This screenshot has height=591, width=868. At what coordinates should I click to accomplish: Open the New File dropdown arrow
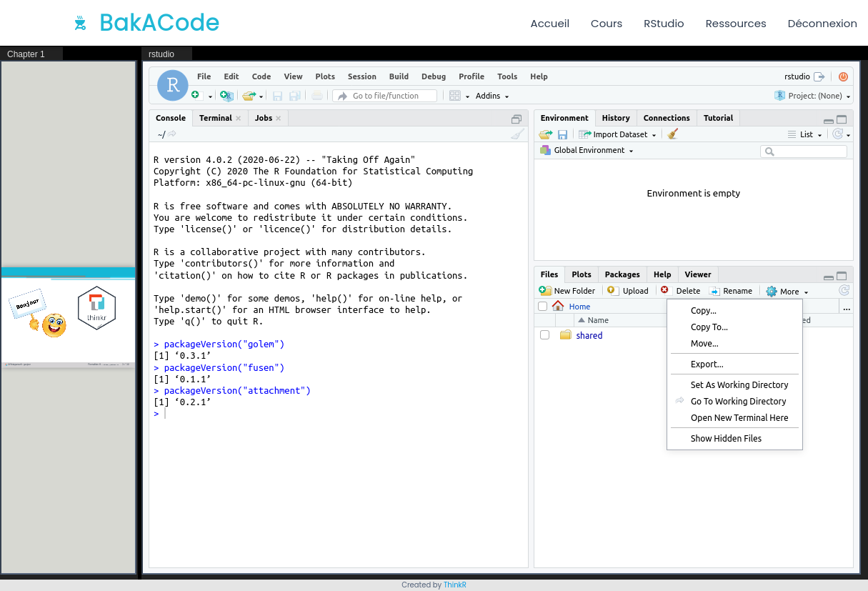(210, 96)
